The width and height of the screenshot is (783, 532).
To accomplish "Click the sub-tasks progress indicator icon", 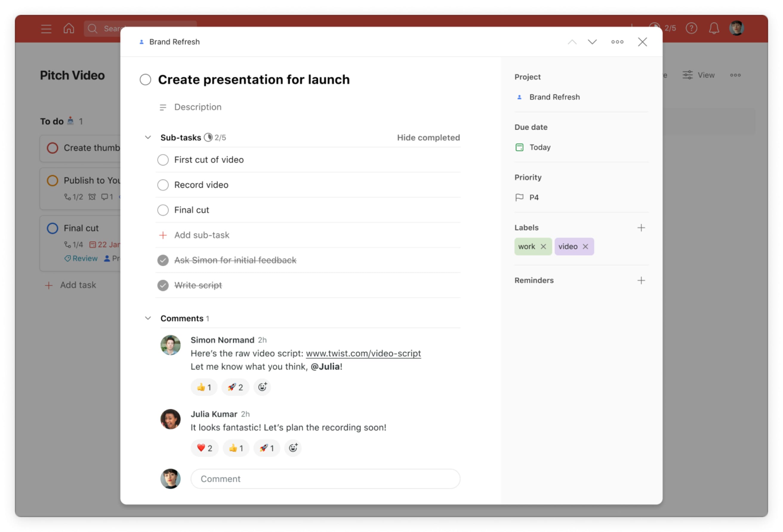I will (208, 137).
